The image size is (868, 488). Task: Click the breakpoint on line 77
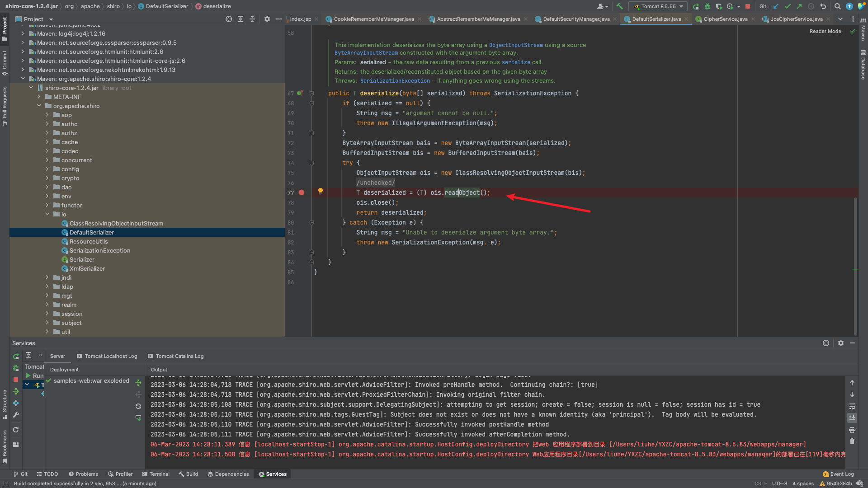click(302, 192)
